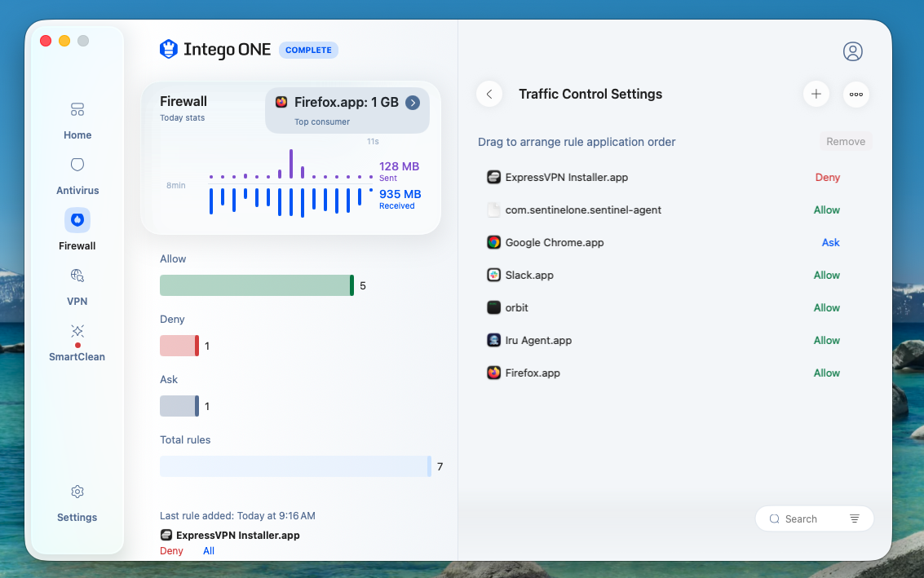Viewport: 924px width, 578px height.
Task: Change Allow action for com.sentinelone.sentinel-agent
Action: [x=827, y=210]
